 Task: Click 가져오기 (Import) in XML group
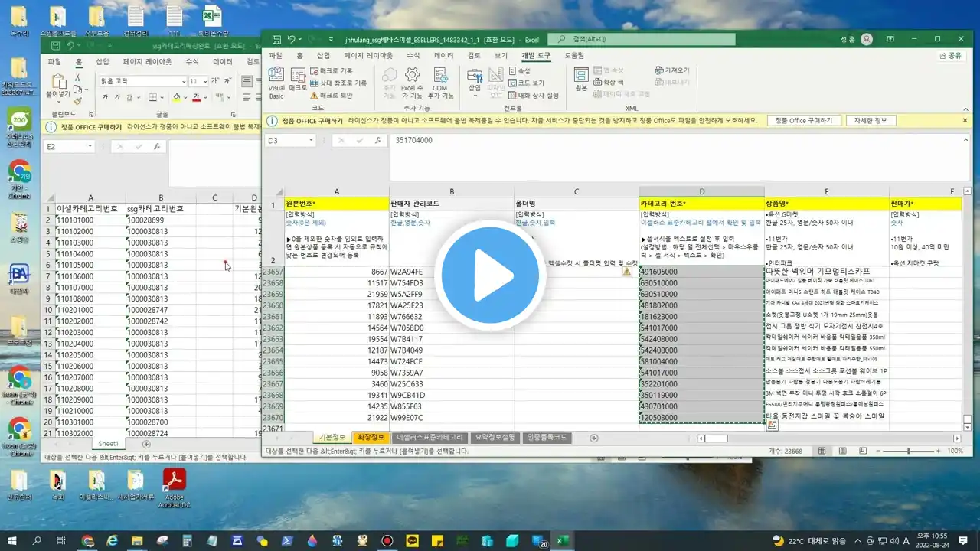[672, 70]
